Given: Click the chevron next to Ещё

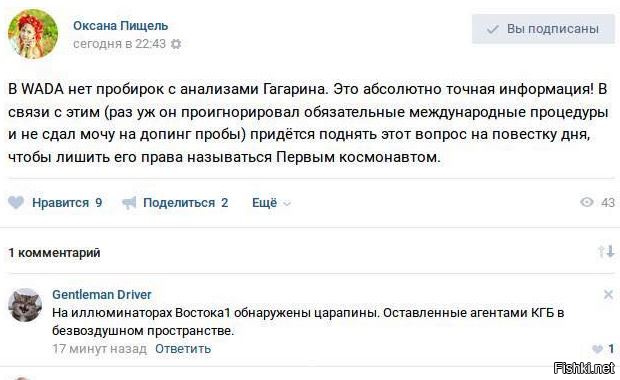Looking at the screenshot, I should pos(287,204).
